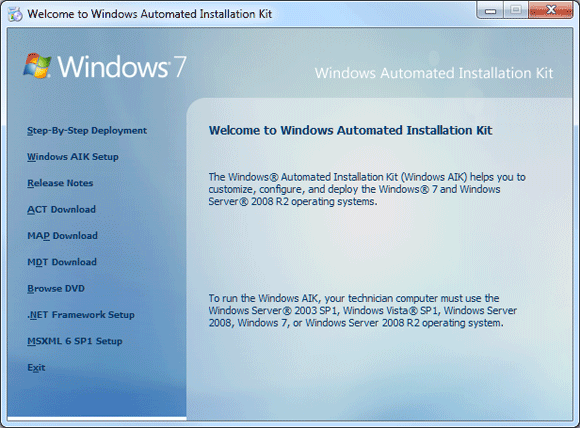Select the ACT Download option

point(61,209)
